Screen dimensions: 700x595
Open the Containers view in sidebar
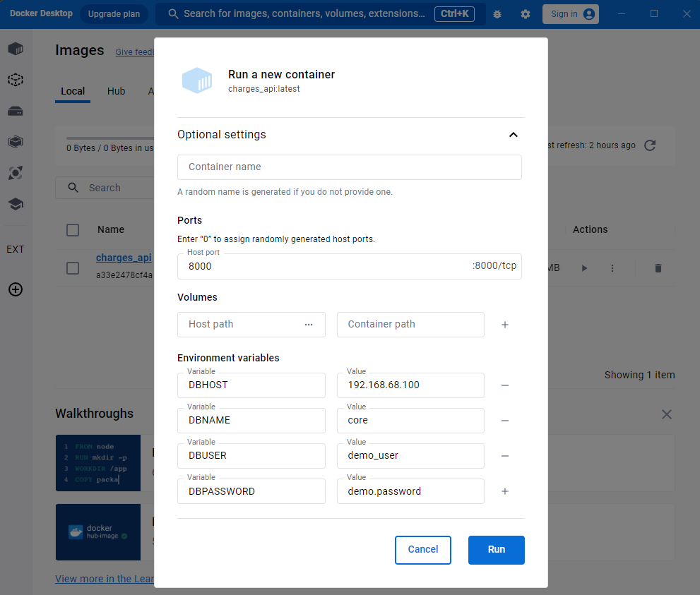click(16, 49)
